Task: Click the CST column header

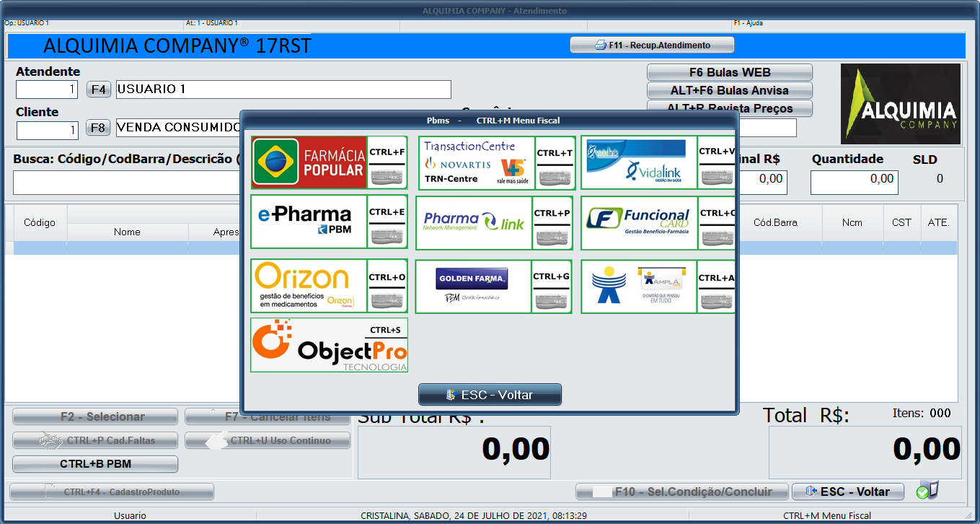Action: tap(901, 222)
